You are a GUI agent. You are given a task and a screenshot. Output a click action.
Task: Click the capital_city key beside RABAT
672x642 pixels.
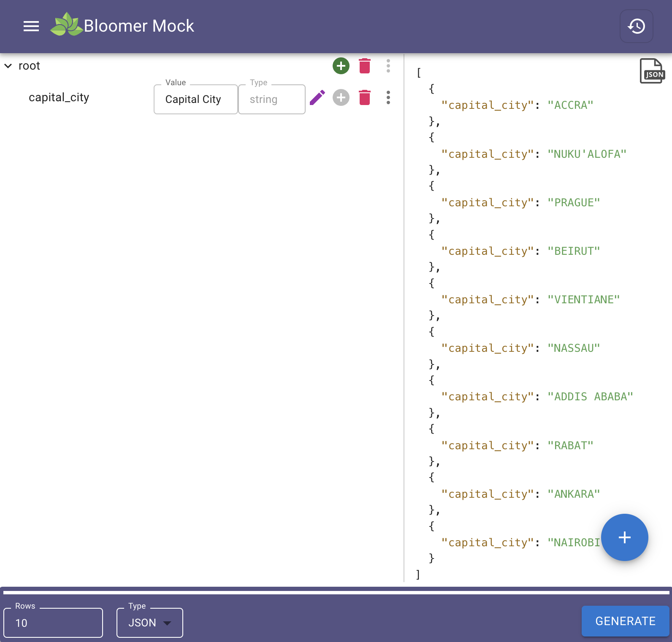point(488,445)
